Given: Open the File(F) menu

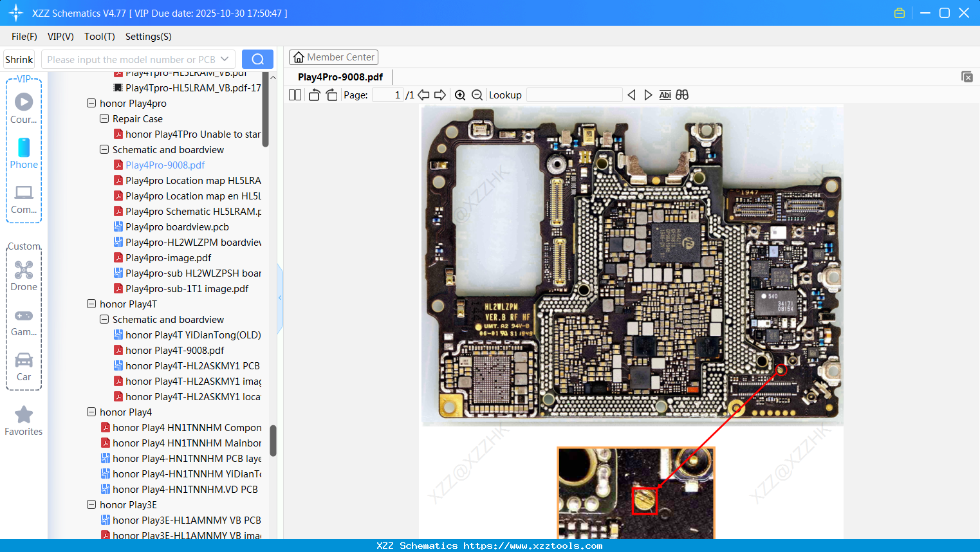Looking at the screenshot, I should point(24,37).
